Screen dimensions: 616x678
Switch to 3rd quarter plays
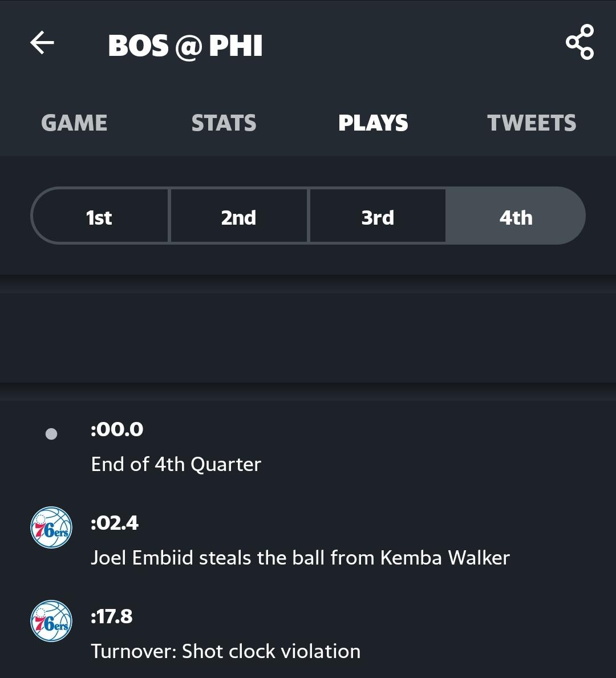(378, 216)
